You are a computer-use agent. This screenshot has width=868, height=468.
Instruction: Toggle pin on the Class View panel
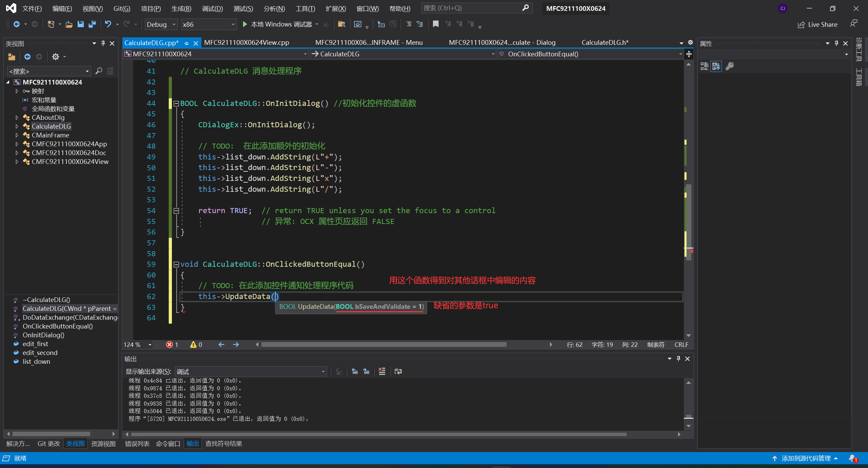pos(103,43)
